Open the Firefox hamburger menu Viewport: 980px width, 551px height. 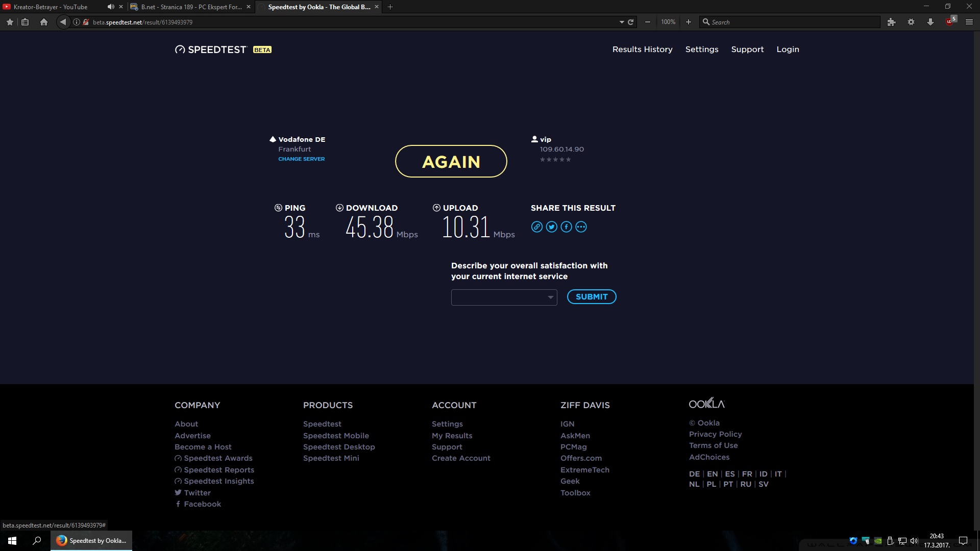click(x=969, y=22)
